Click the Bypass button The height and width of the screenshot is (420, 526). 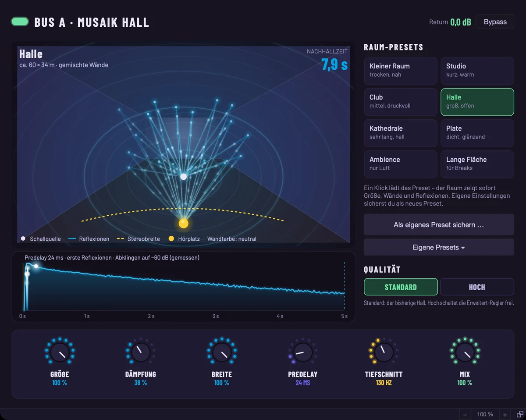point(495,22)
